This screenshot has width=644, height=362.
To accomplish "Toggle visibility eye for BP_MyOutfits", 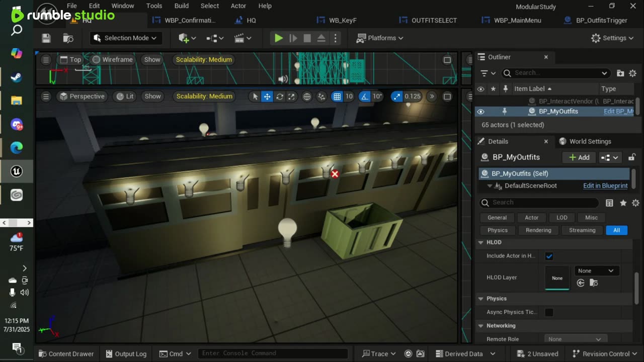I will pos(480,112).
